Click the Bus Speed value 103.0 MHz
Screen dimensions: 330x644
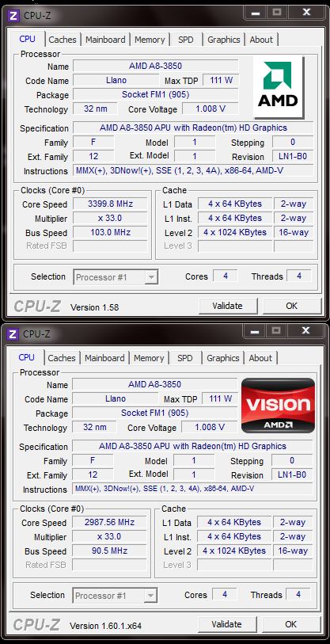[111, 232]
